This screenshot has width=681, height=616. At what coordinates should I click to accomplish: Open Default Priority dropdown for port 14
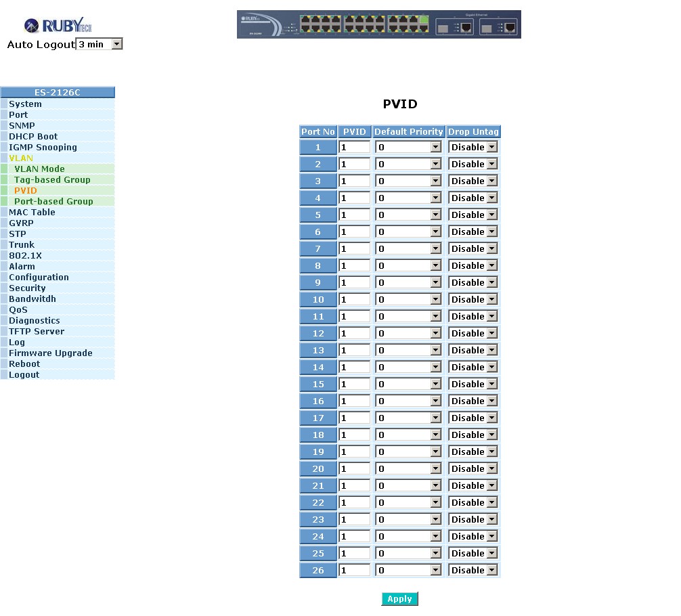[x=408, y=368]
